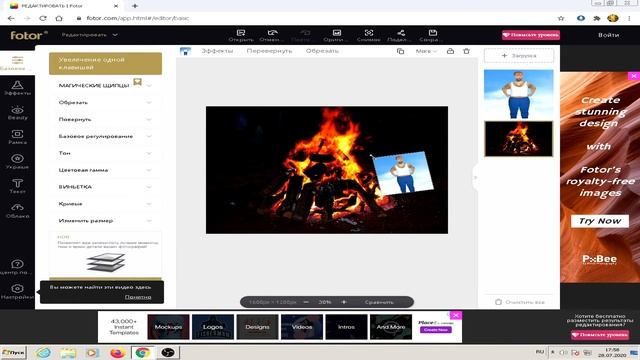The image size is (640, 360).
Task: Open the Text sidebar tool
Action: 17,186
